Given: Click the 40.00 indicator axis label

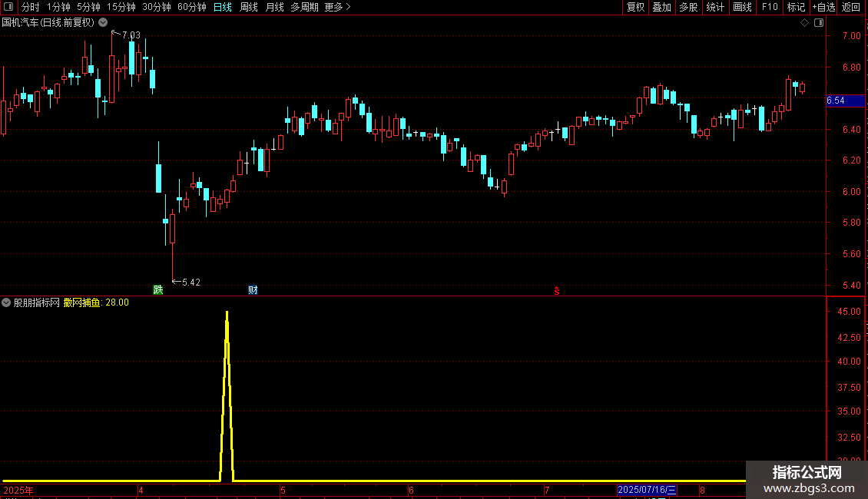Looking at the screenshot, I should 849,362.
